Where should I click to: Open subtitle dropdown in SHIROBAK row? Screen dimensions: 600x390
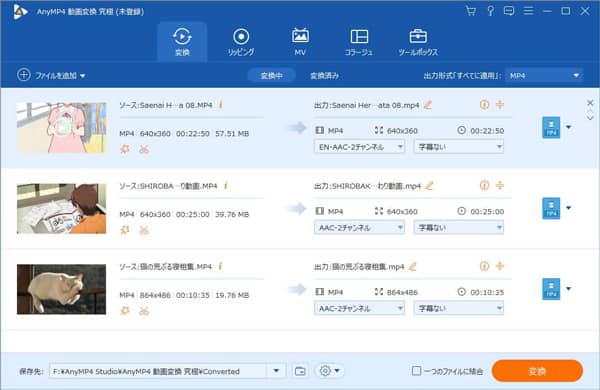coord(458,228)
